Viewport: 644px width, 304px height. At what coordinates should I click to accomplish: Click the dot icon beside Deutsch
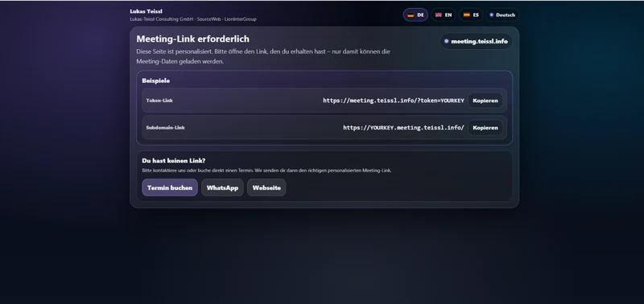click(492, 14)
